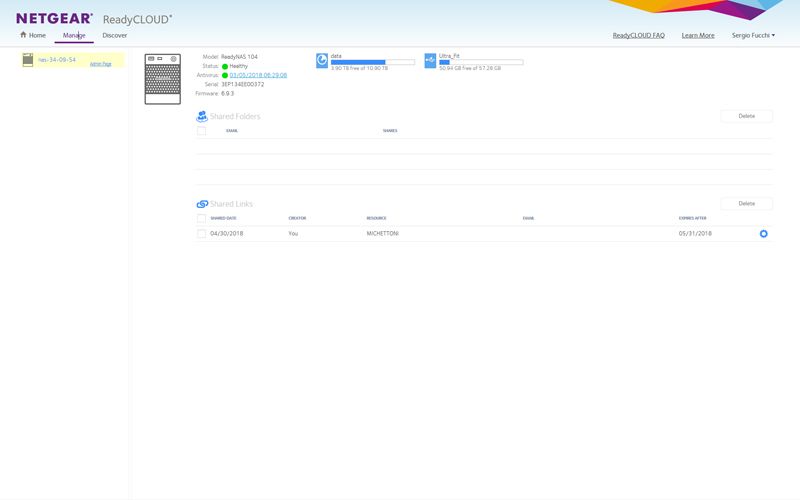Click the data volume disk icon
Viewport: 800px width, 500px height.
[322, 61]
